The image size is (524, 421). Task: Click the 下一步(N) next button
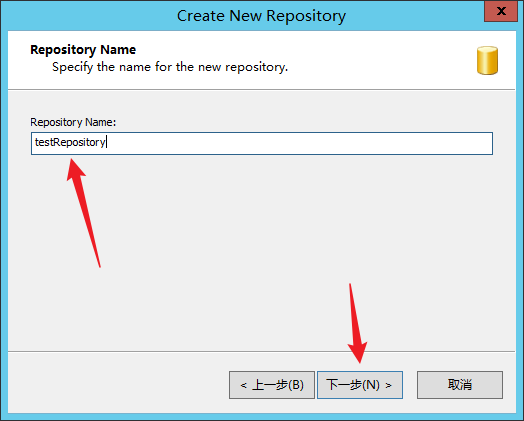click(x=360, y=385)
